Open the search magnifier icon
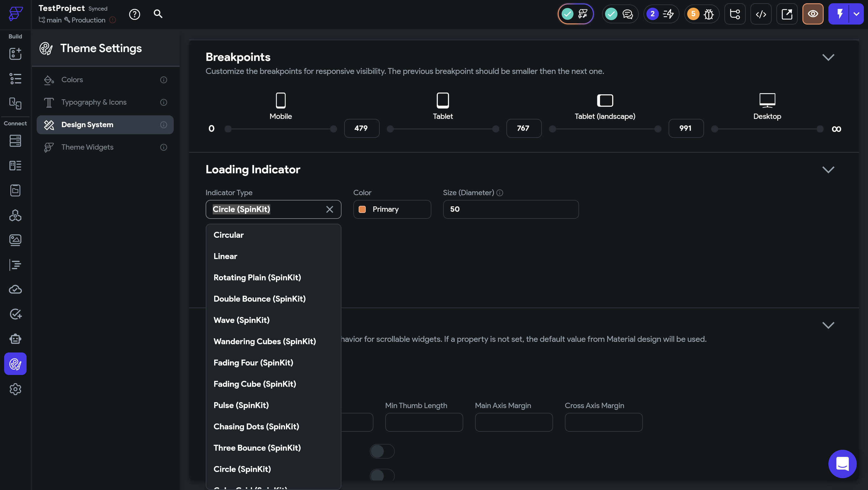 [x=158, y=14]
